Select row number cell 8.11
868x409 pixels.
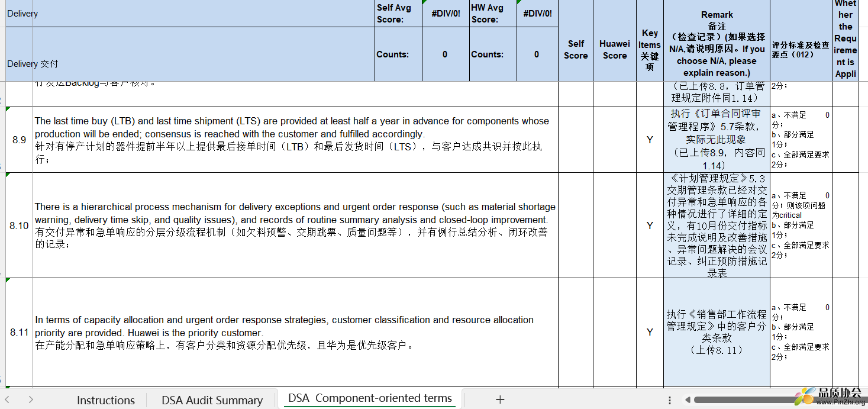pos(19,332)
